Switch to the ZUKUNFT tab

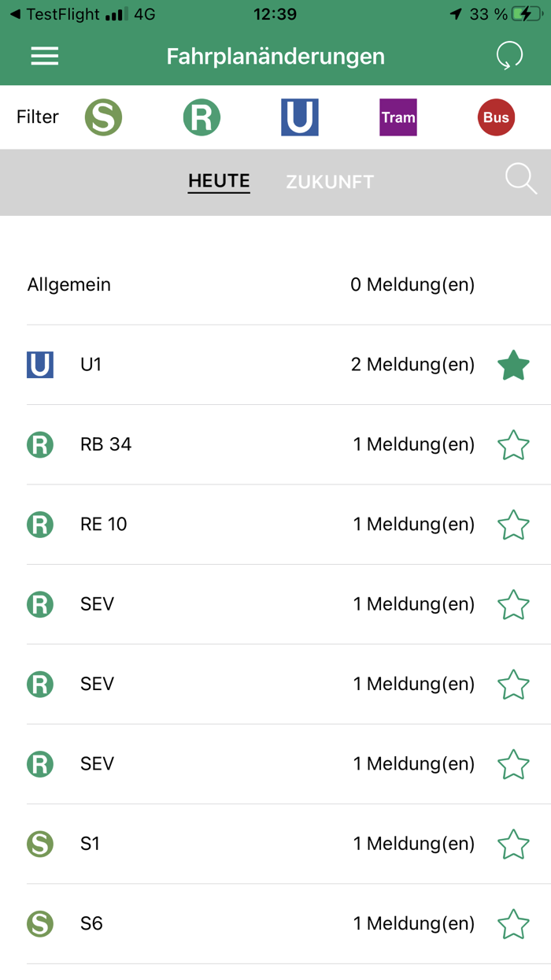pyautogui.click(x=329, y=181)
